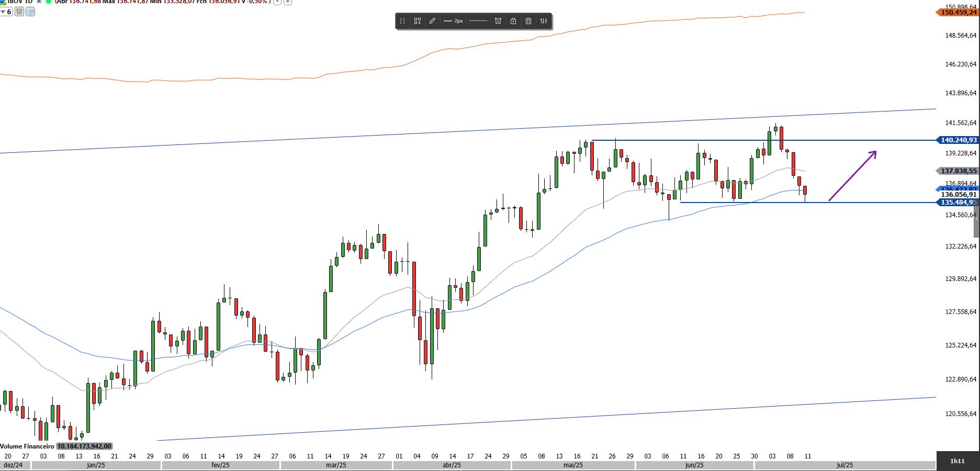Delete the selected drawing with trash icon

528,21
